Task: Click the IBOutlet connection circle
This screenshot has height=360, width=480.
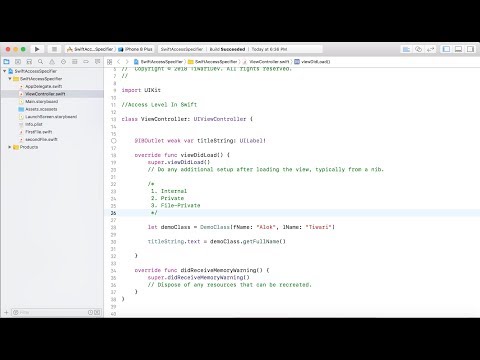Action: (x=114, y=141)
